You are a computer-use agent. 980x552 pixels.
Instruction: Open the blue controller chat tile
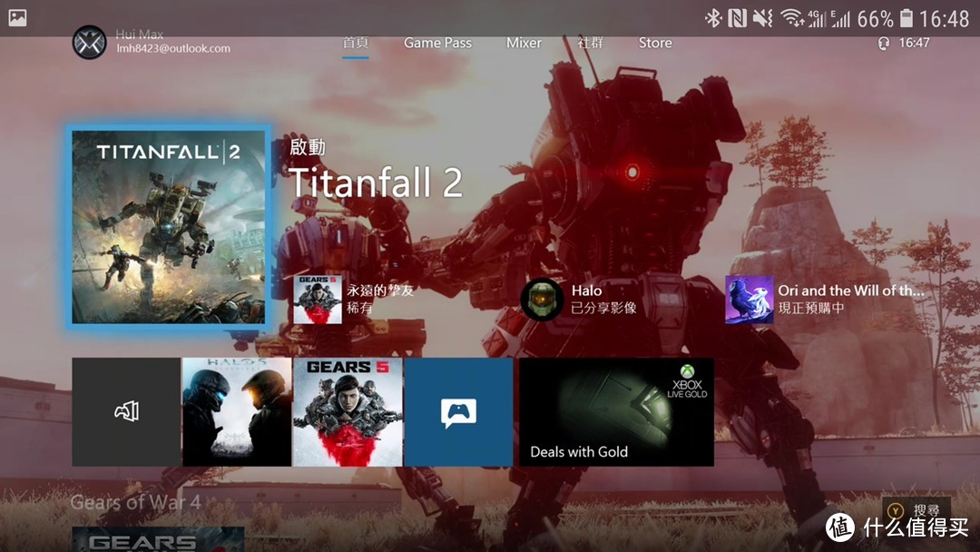tap(459, 411)
